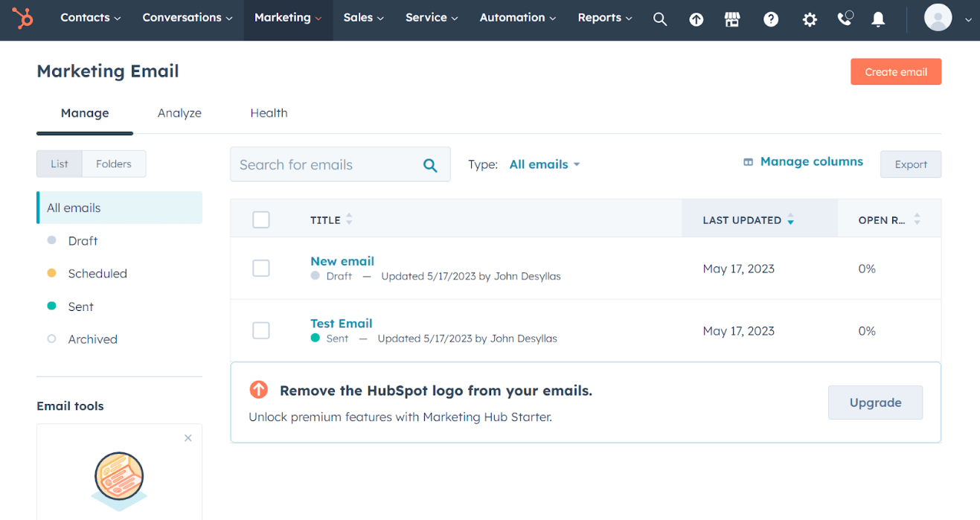Click orange upgrade arrow icon in banner
980x520 pixels.
click(x=258, y=390)
